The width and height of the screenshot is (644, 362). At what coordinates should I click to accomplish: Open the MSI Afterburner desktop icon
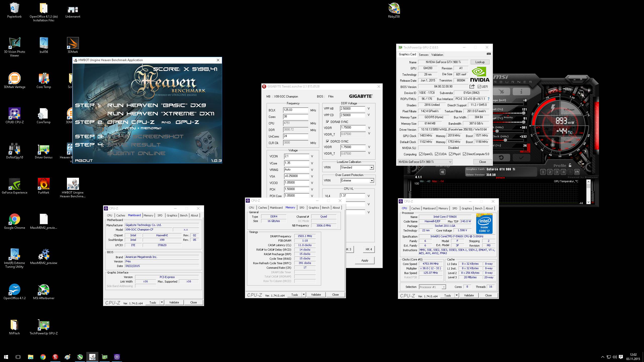click(44, 292)
